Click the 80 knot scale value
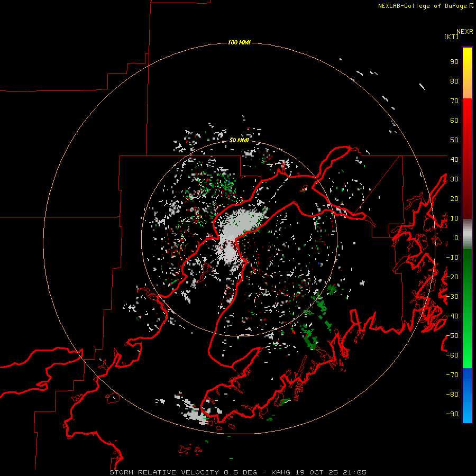The height and width of the screenshot is (476, 476). coord(454,81)
